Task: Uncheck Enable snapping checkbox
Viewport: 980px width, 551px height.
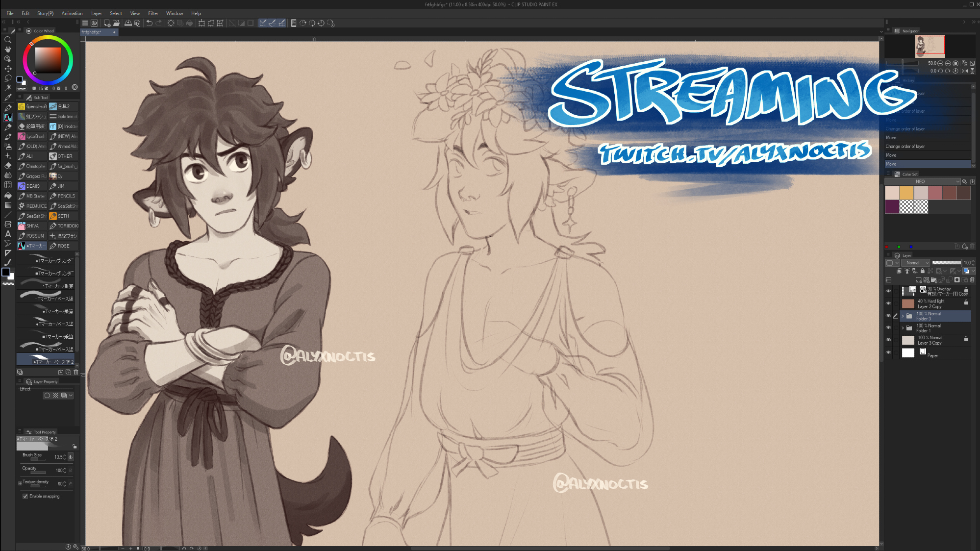Action: point(25,496)
